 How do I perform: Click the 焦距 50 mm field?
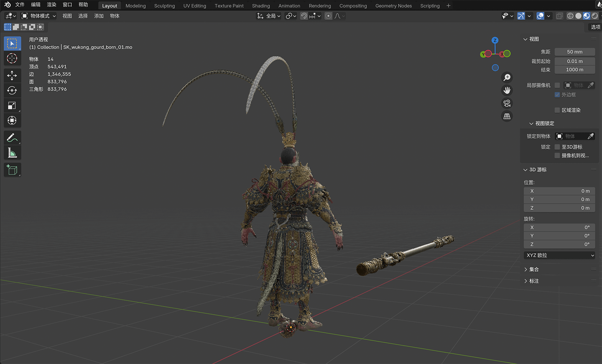[574, 52]
